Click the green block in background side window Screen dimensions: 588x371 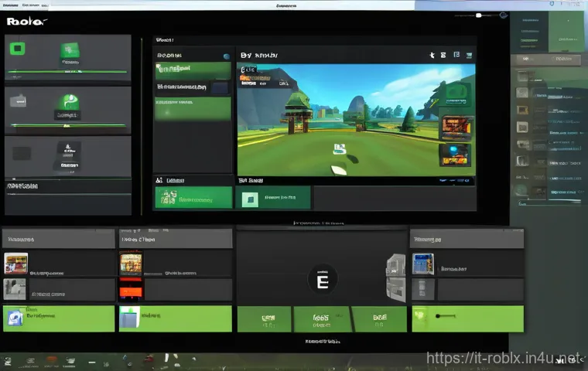pyautogui.click(x=566, y=32)
